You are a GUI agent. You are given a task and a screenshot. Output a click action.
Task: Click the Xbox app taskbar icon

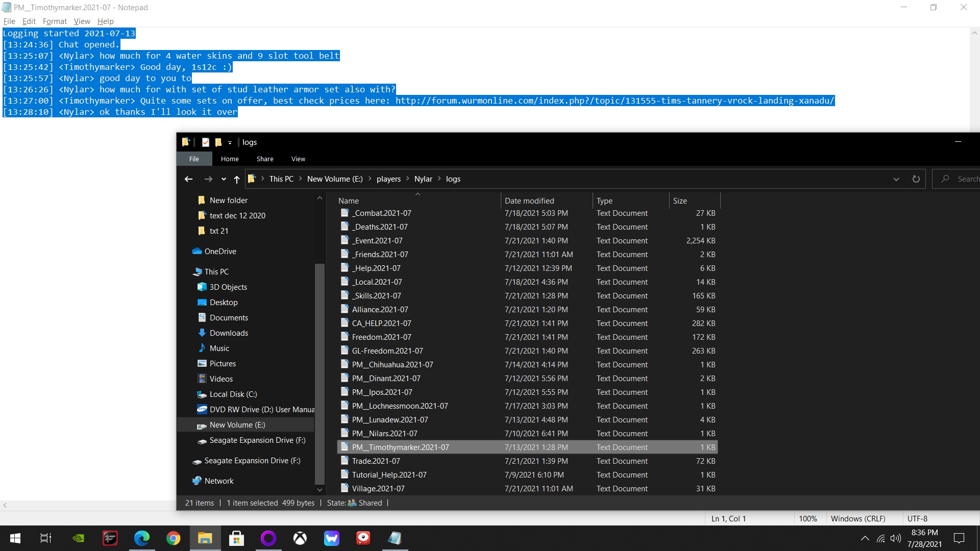pos(300,538)
